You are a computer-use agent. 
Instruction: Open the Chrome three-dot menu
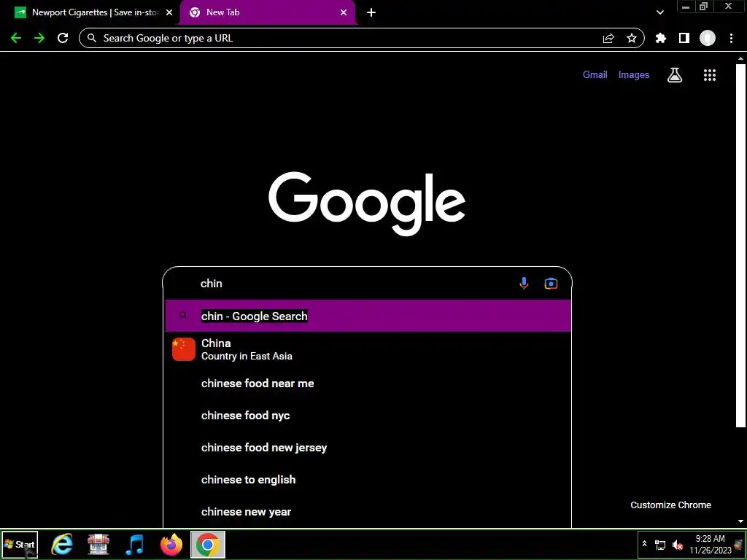pyautogui.click(x=731, y=38)
